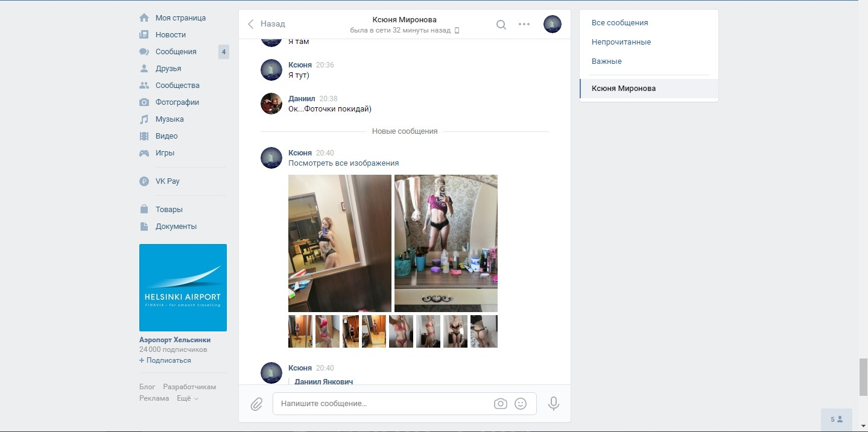Click sender name Ксюня at 20:36
868x432 pixels.
[x=300, y=65]
